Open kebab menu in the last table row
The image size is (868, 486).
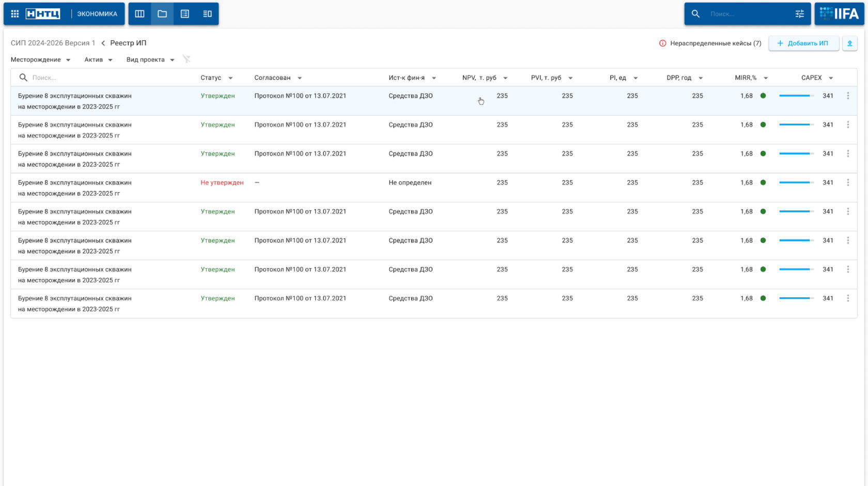(848, 298)
